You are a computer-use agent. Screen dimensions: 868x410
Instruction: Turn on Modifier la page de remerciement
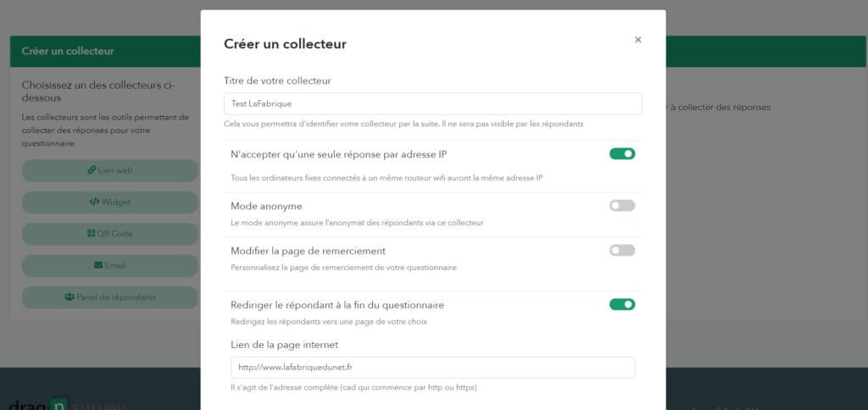621,251
